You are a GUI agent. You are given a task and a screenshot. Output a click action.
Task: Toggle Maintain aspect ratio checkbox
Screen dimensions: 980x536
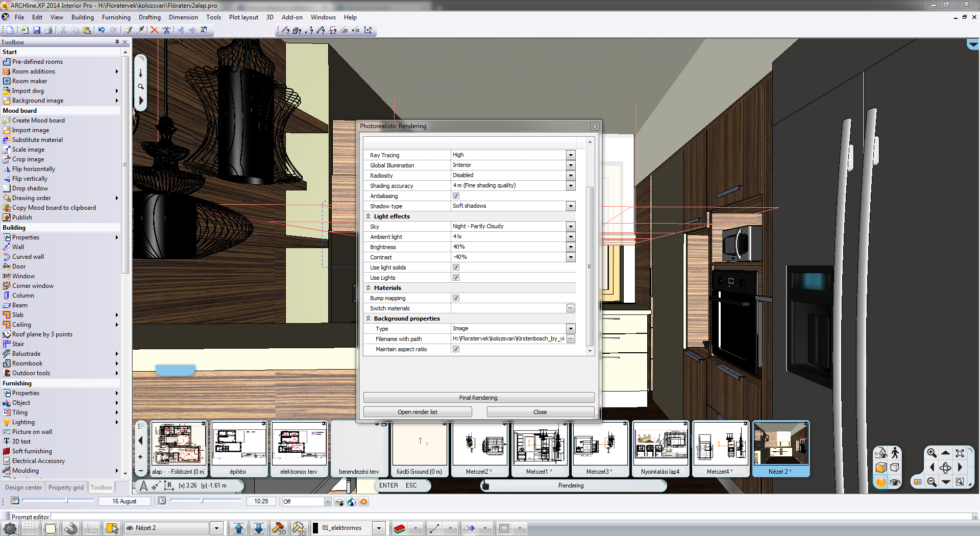456,349
